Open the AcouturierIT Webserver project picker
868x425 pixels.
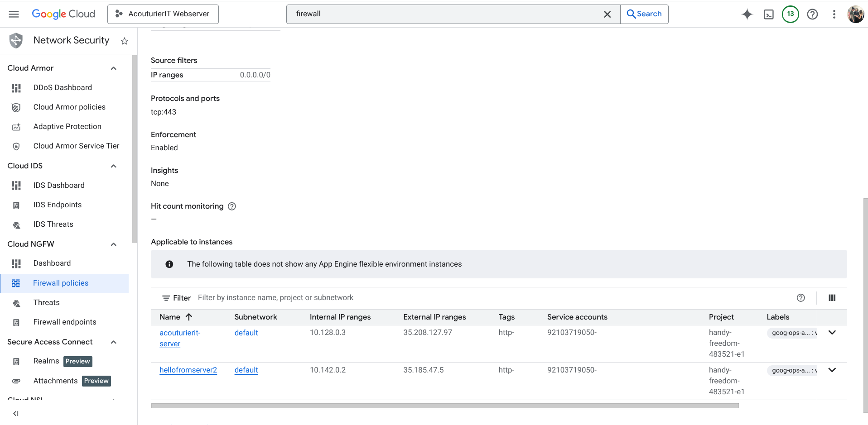click(163, 14)
